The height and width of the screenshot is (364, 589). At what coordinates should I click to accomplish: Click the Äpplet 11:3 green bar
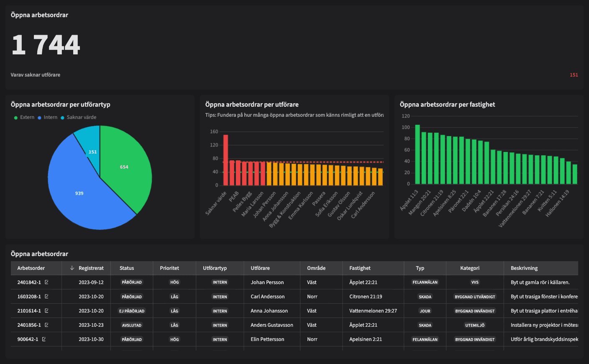tap(417, 154)
